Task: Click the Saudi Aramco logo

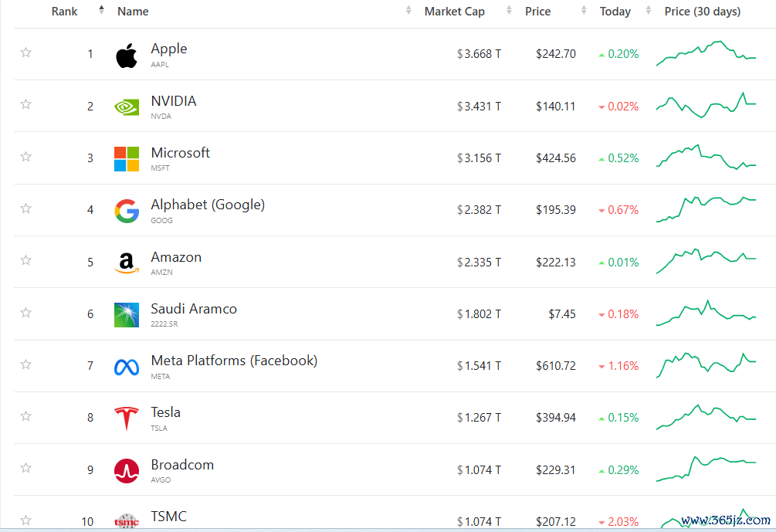Action: 127,315
